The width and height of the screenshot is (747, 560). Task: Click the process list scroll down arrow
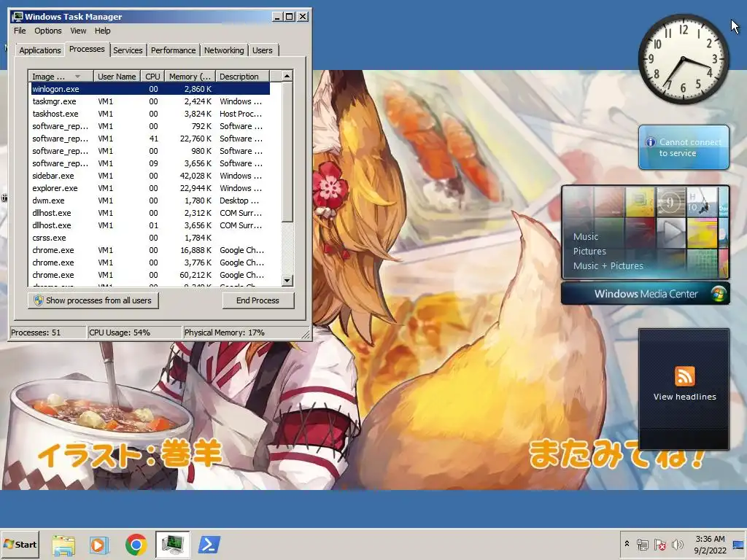point(287,281)
